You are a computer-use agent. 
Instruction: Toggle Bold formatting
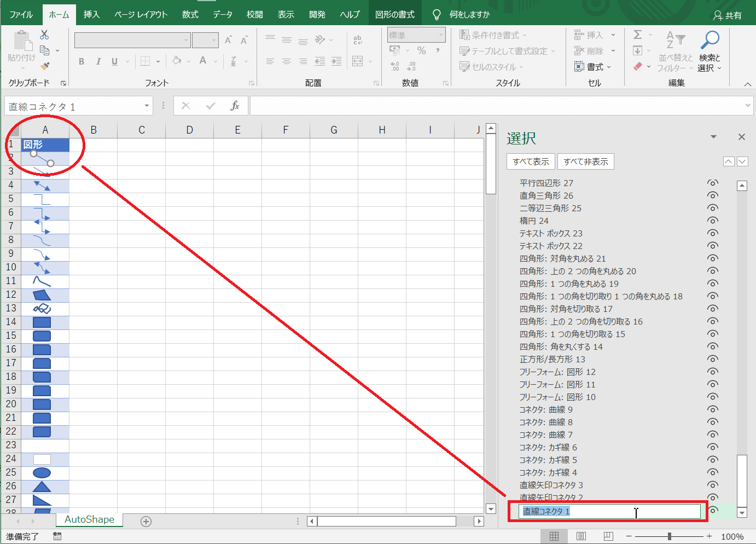pos(81,61)
